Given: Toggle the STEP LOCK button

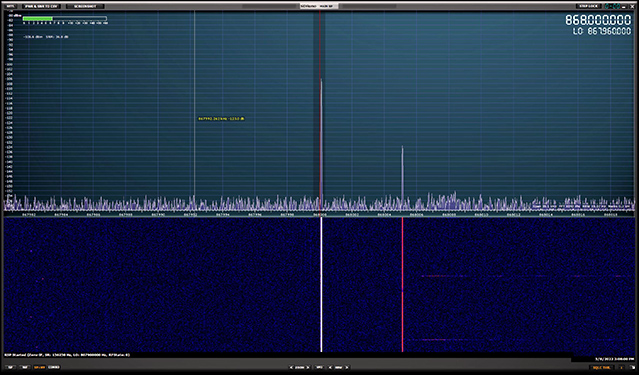Looking at the screenshot, I should [588, 6].
